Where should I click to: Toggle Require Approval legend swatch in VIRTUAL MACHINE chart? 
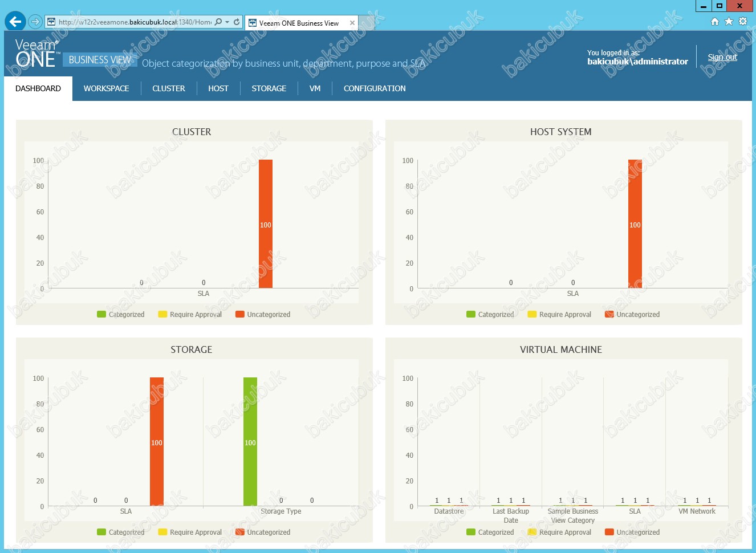coord(532,532)
